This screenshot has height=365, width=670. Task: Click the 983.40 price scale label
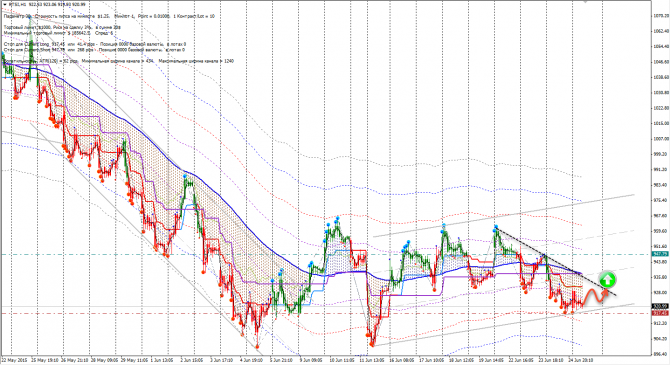(x=661, y=185)
